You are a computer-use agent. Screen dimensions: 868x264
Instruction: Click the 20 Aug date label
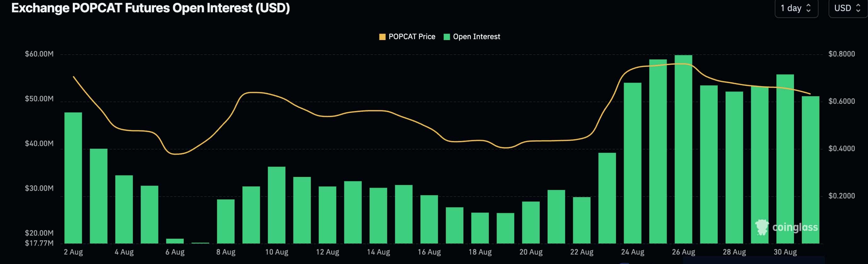531,252
